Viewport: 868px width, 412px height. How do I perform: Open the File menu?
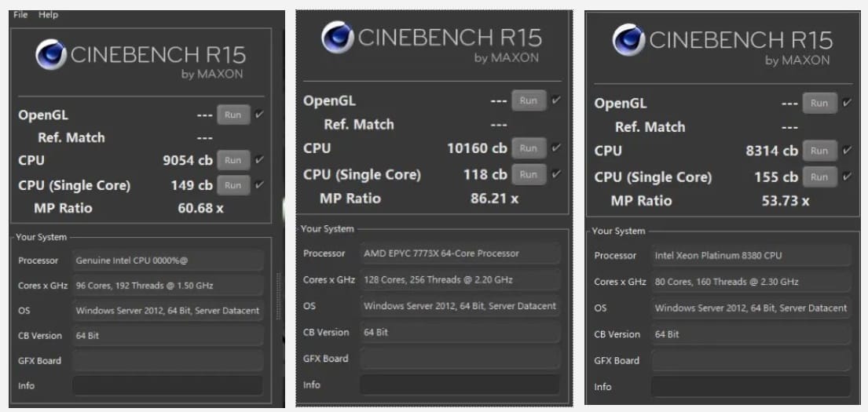point(20,15)
